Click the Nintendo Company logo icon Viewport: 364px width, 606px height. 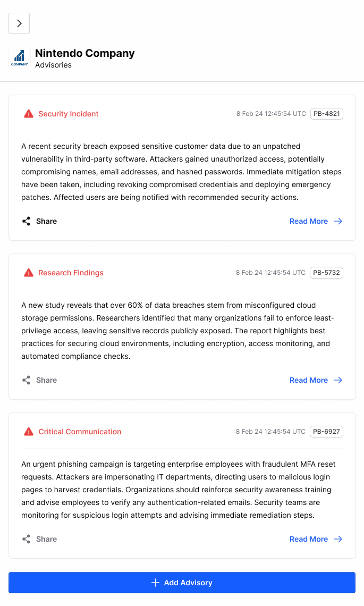coord(20,58)
